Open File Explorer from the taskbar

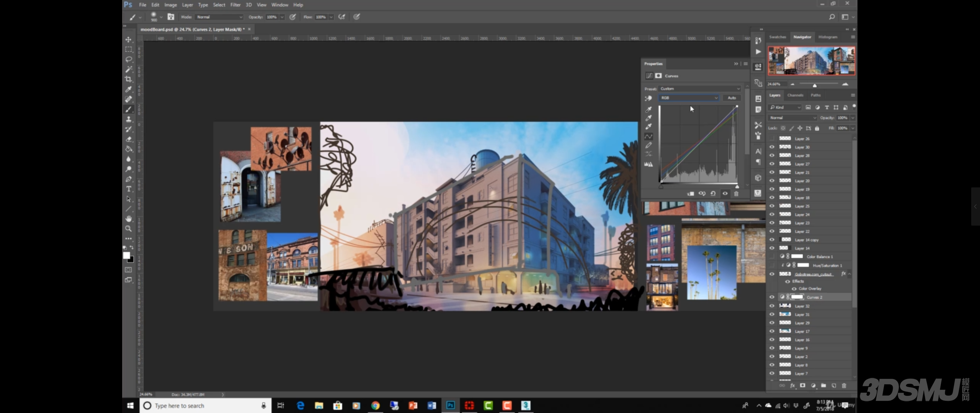[x=319, y=406]
